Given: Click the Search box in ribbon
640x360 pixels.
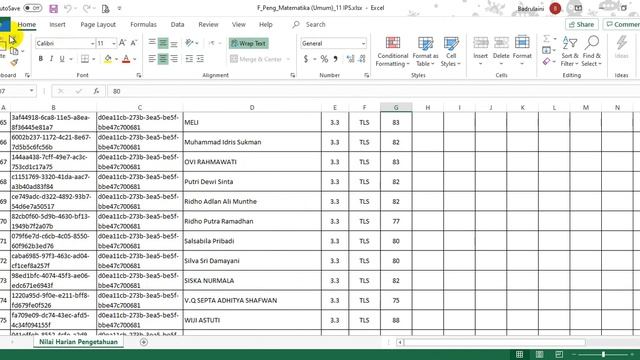Looking at the screenshot, I should coord(315,24).
